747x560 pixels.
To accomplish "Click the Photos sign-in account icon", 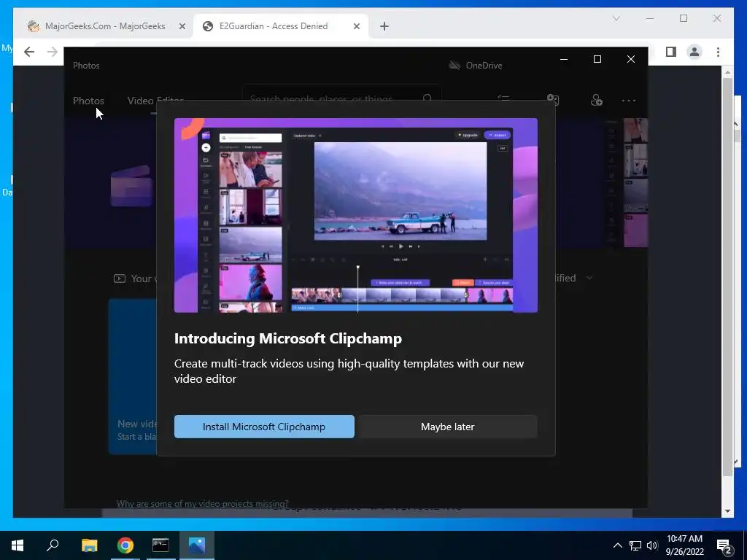I will point(597,100).
